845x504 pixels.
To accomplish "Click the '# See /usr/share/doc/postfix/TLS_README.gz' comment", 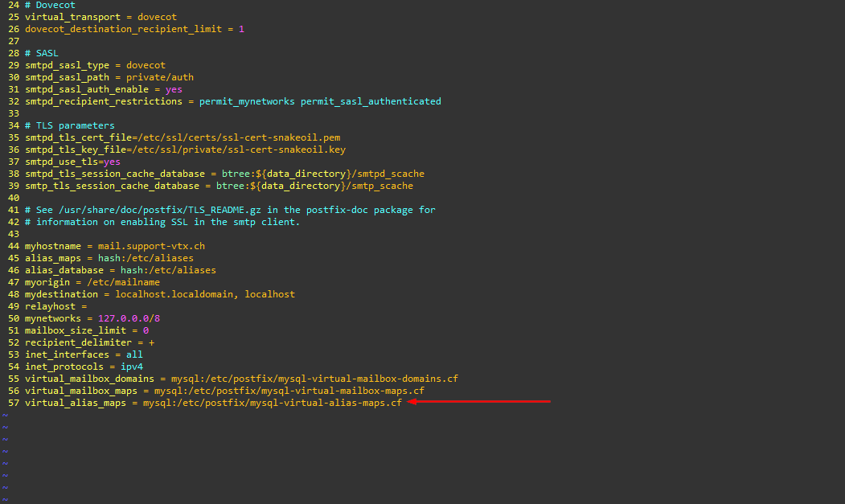I will [x=230, y=210].
